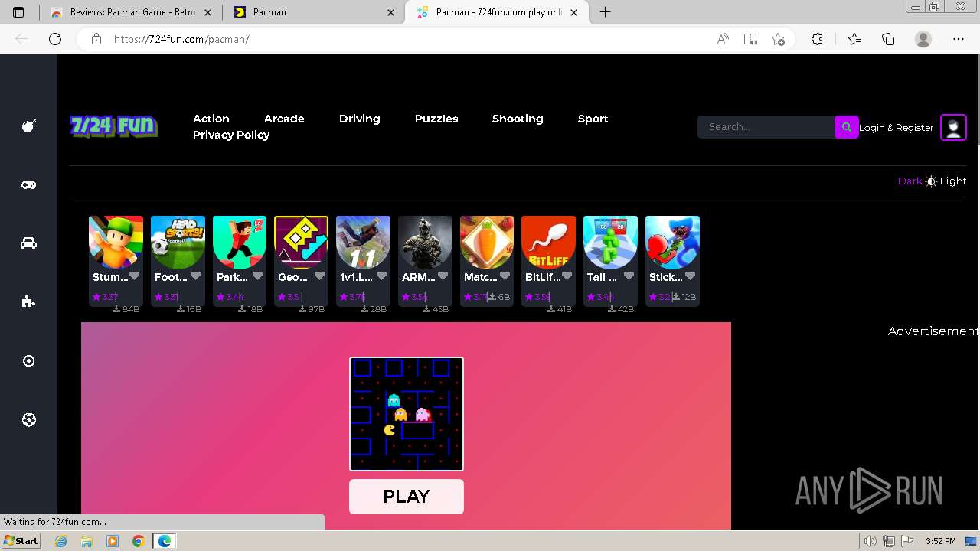Open the carrot Match game thumbnail
Image resolution: width=980 pixels, height=551 pixels.
point(487,242)
